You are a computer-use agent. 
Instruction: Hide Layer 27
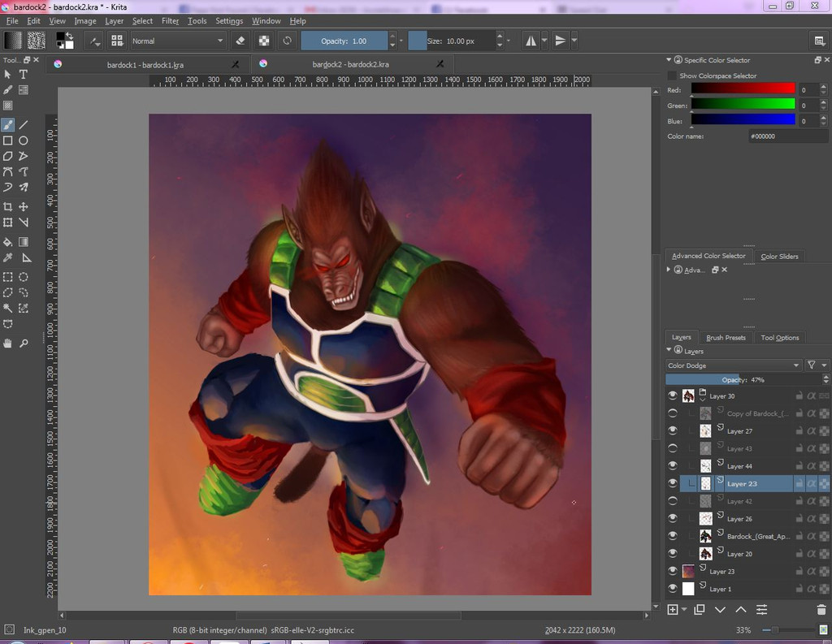click(x=673, y=430)
